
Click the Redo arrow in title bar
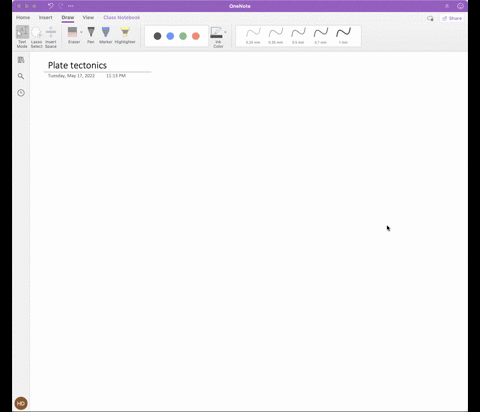point(61,6)
